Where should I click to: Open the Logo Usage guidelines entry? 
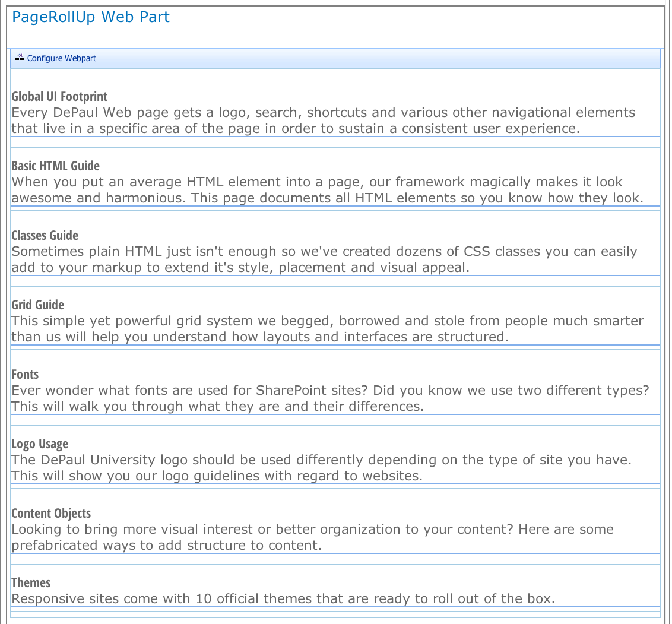(40, 444)
